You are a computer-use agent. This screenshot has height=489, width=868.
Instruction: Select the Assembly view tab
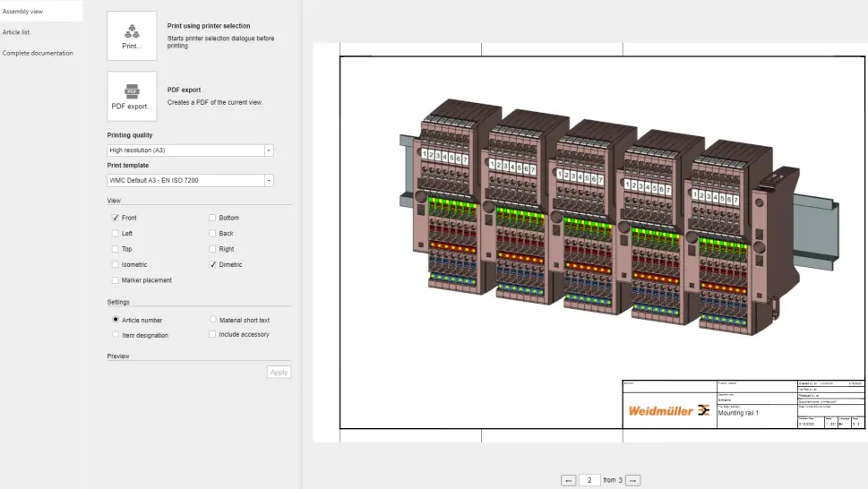click(x=21, y=11)
